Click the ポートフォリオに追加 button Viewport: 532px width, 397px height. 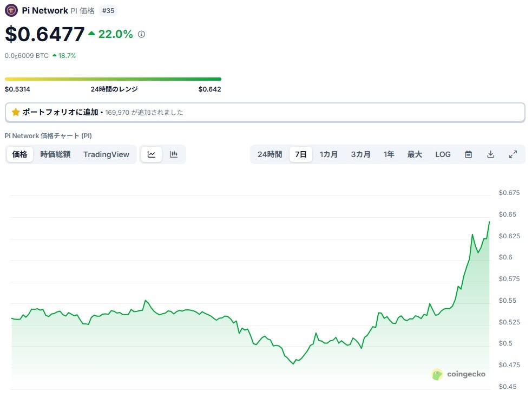click(x=265, y=113)
